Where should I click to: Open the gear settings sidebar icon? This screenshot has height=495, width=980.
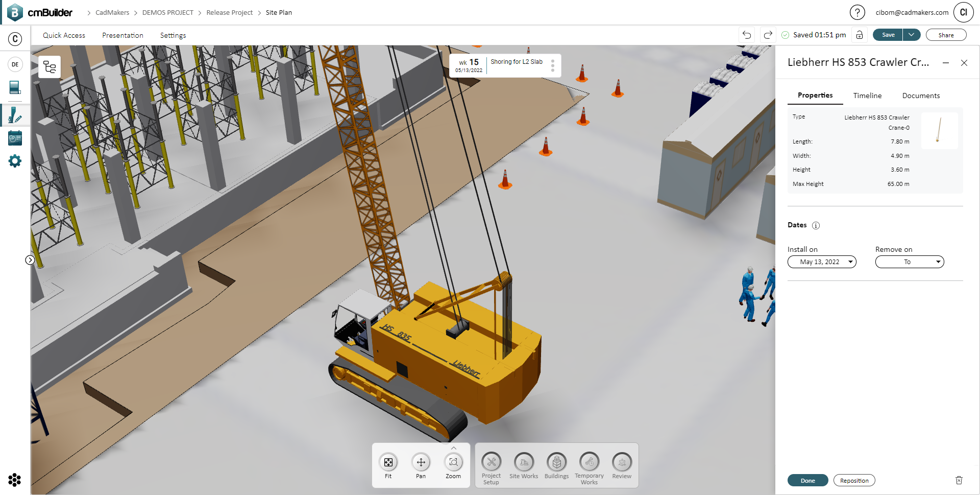coord(15,161)
